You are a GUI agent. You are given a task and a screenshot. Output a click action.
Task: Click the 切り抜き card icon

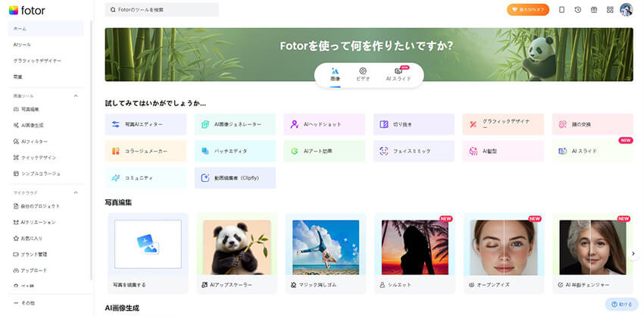(384, 124)
